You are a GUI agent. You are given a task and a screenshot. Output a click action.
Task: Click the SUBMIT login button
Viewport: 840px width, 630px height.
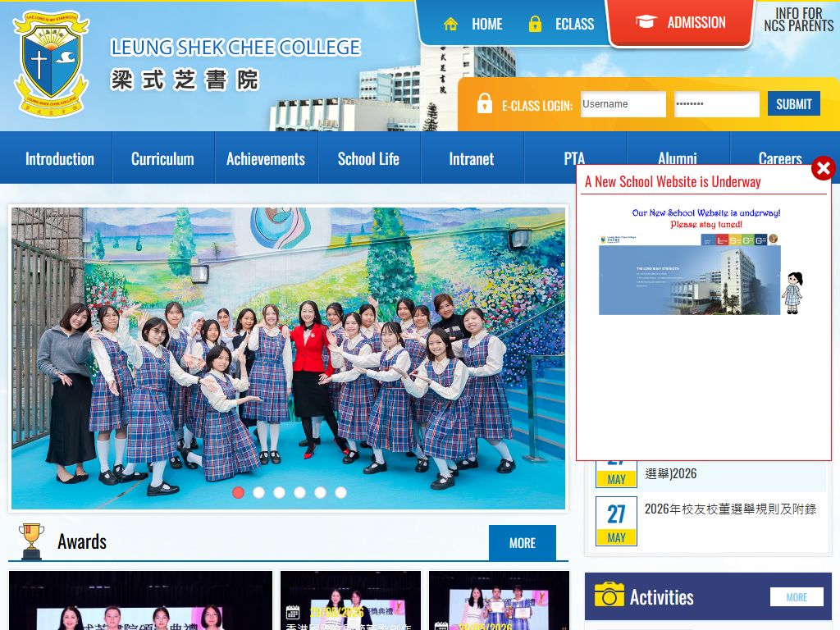pos(794,103)
